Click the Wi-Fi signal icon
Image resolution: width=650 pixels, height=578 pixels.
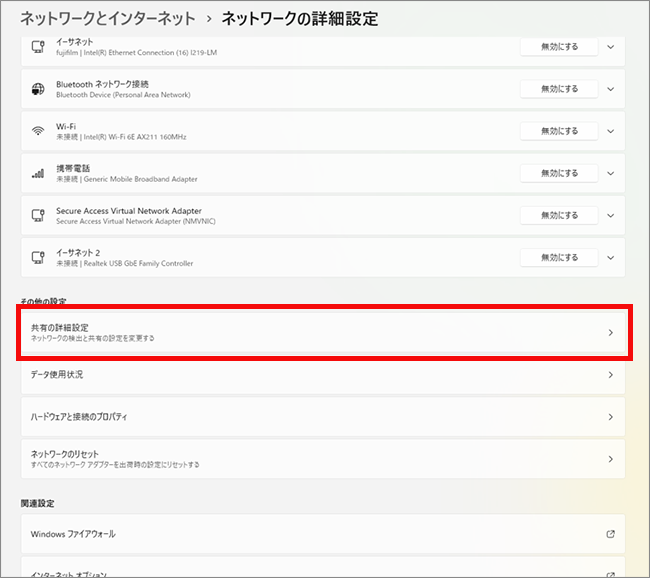point(38,131)
